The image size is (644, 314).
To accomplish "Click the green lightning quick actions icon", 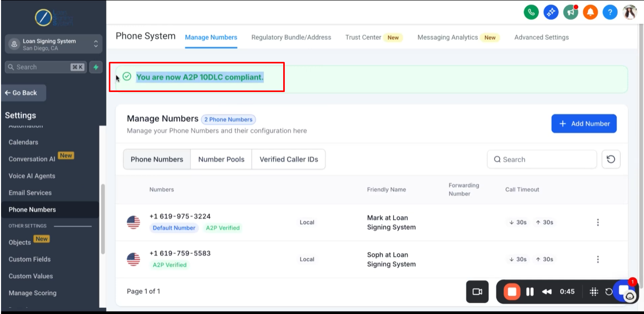I will click(x=96, y=67).
